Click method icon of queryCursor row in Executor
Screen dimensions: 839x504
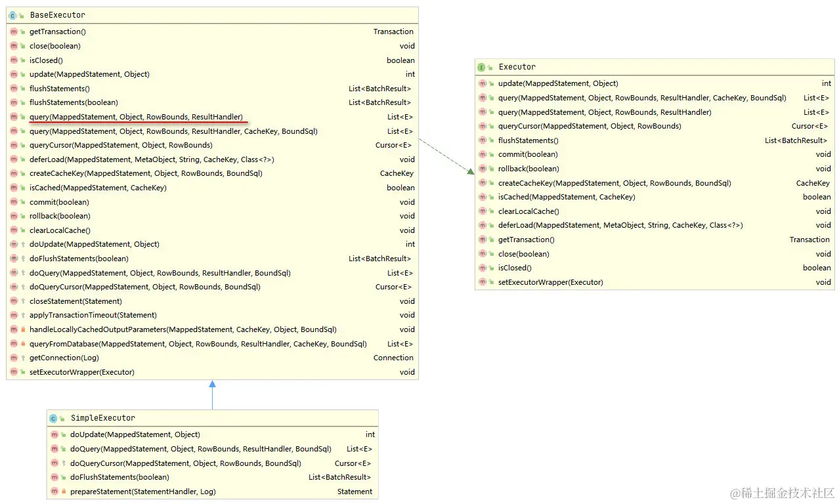483,126
